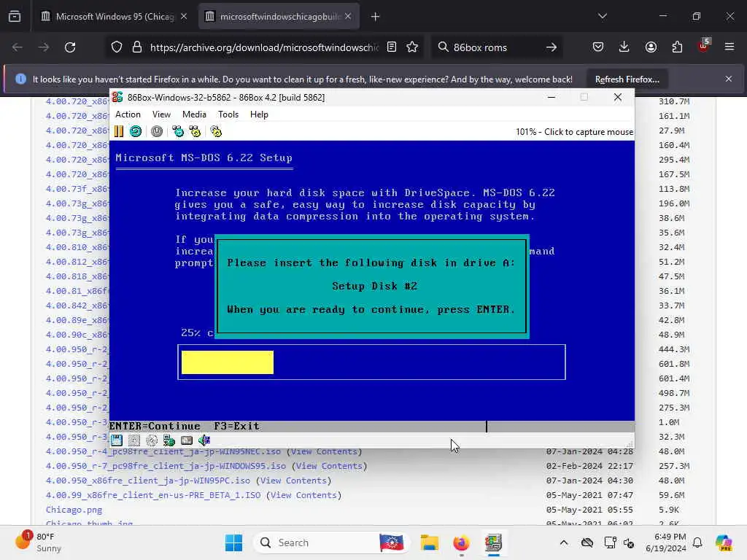The height and width of the screenshot is (560, 747).
Task: Go back in Firefox
Action: coord(18,47)
